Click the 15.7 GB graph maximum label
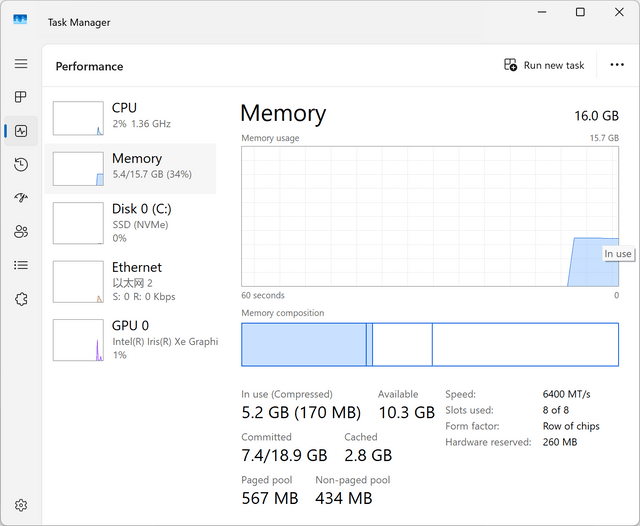The image size is (640, 526). click(604, 138)
